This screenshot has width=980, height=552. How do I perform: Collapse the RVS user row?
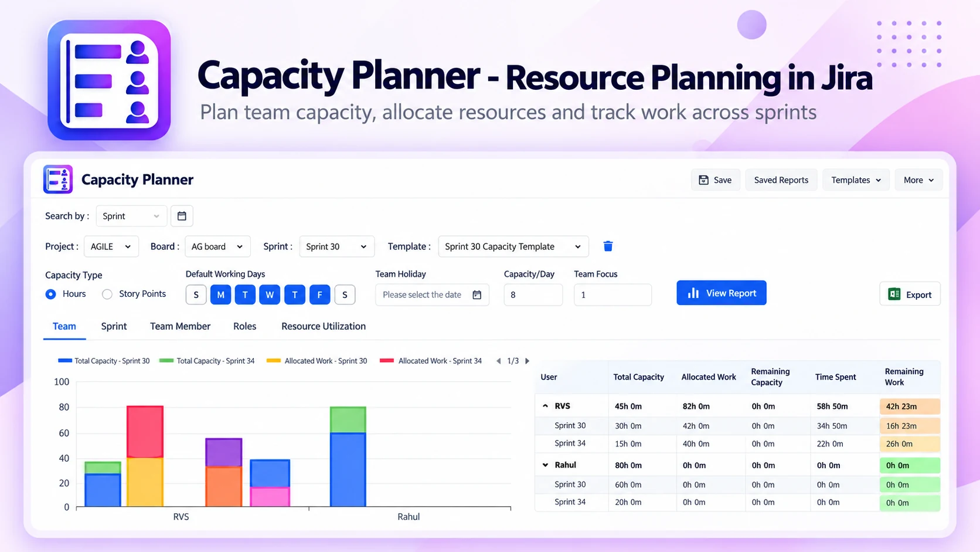click(545, 406)
